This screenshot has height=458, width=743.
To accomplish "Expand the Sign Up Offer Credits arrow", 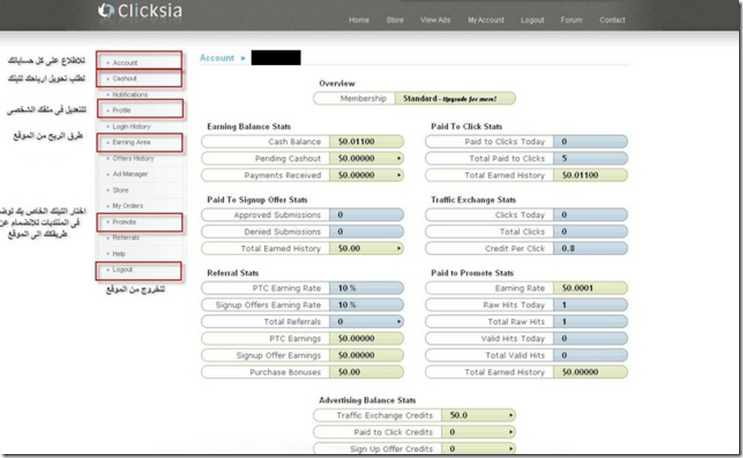I will pyautogui.click(x=511, y=449).
